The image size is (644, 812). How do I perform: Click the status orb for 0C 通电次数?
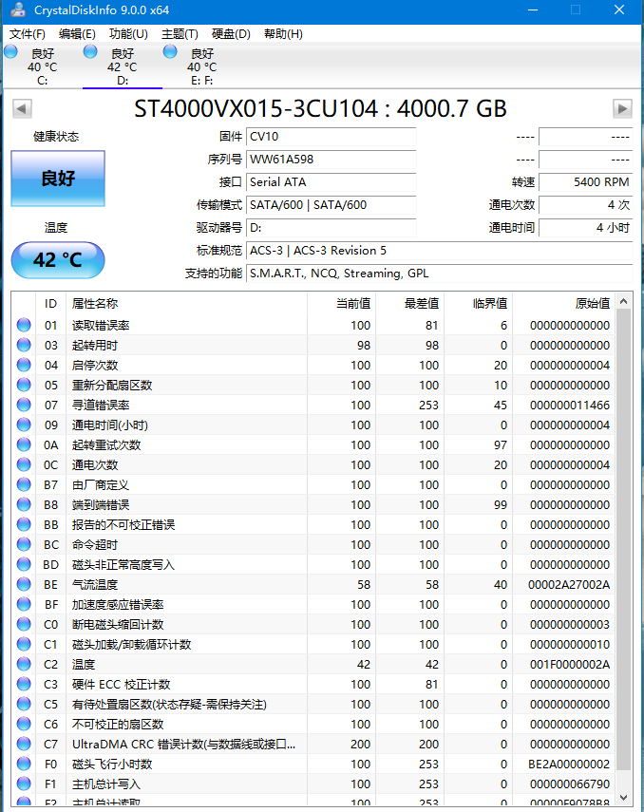coord(24,464)
